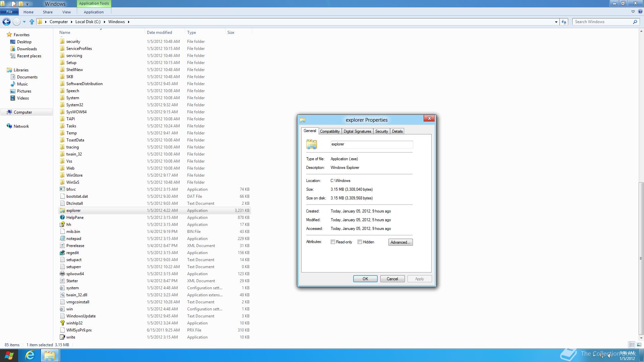This screenshot has width=644, height=362.
Task: Open the ribbon Help icon
Action: pos(640,11)
